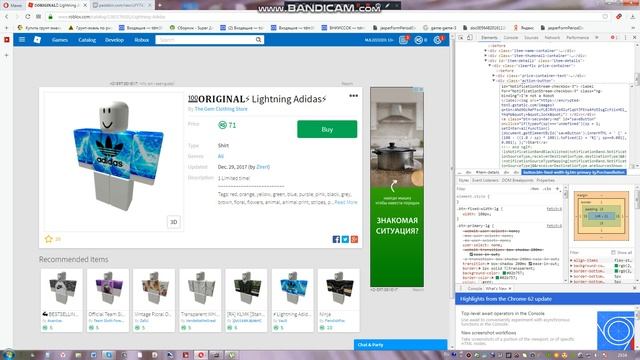Open the Vintage Floral recommended item
The height and width of the screenshot is (360, 640).
coord(154,300)
